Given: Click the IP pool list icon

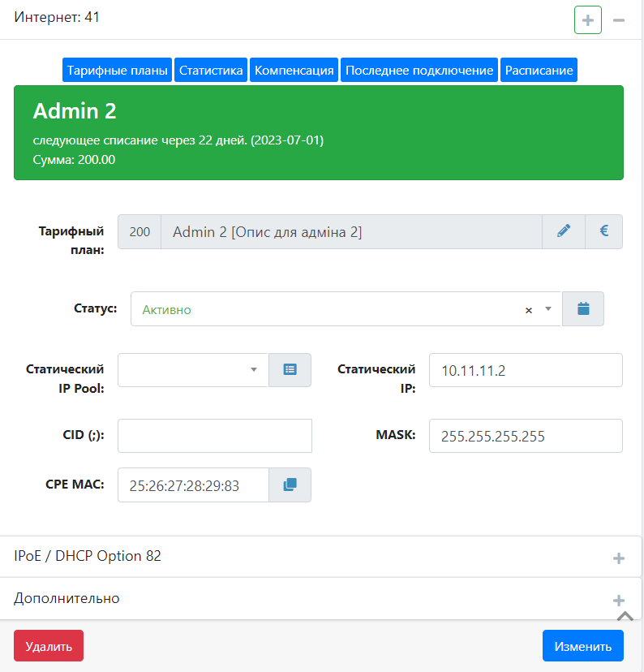Looking at the screenshot, I should [x=290, y=370].
